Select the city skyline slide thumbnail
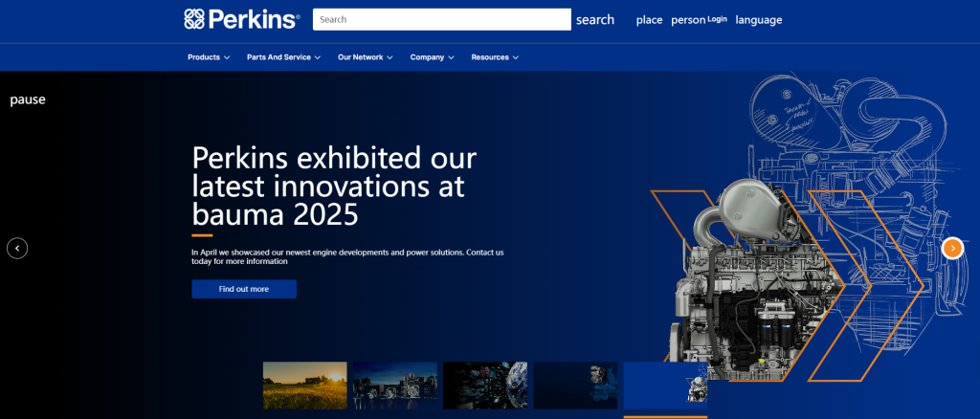980x419 pixels. (x=395, y=386)
